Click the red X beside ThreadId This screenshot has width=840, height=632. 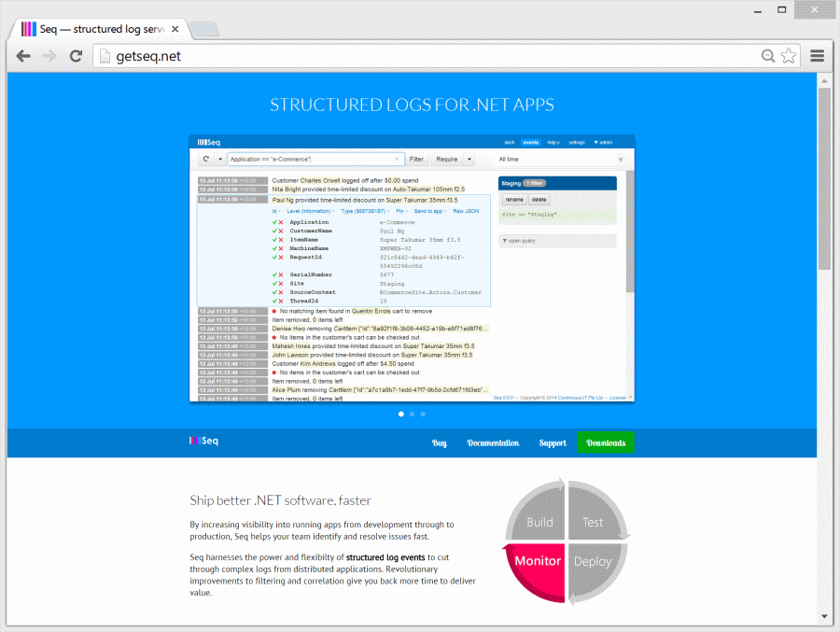pyautogui.click(x=281, y=302)
